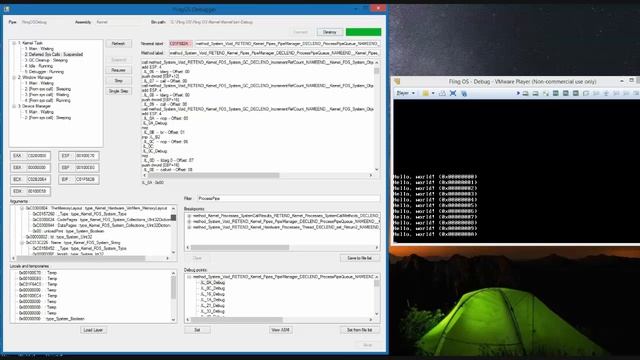The width and height of the screenshot is (640, 360).
Task: Click the blue full screen icon in VMware toolbar
Action: 453,93
